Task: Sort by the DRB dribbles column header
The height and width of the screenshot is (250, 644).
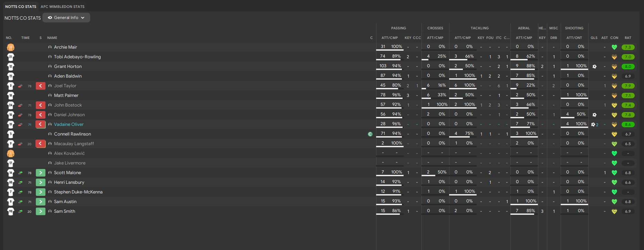Action: [554, 38]
